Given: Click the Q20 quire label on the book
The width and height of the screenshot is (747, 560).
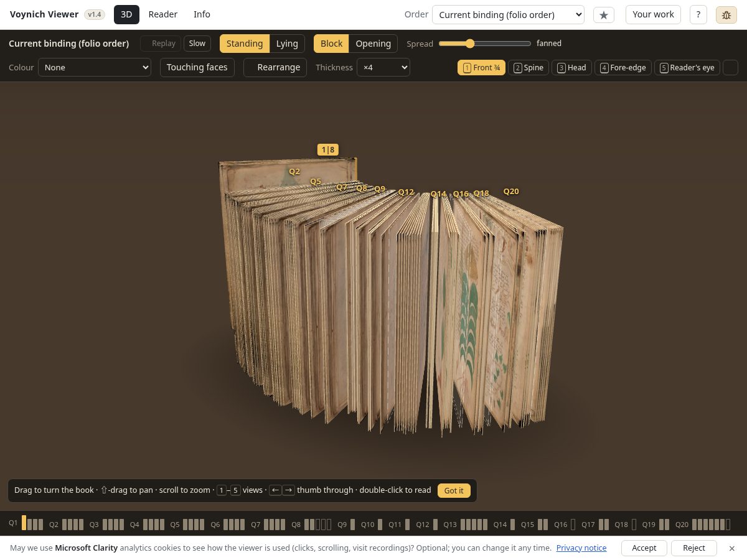Looking at the screenshot, I should coord(511,192).
